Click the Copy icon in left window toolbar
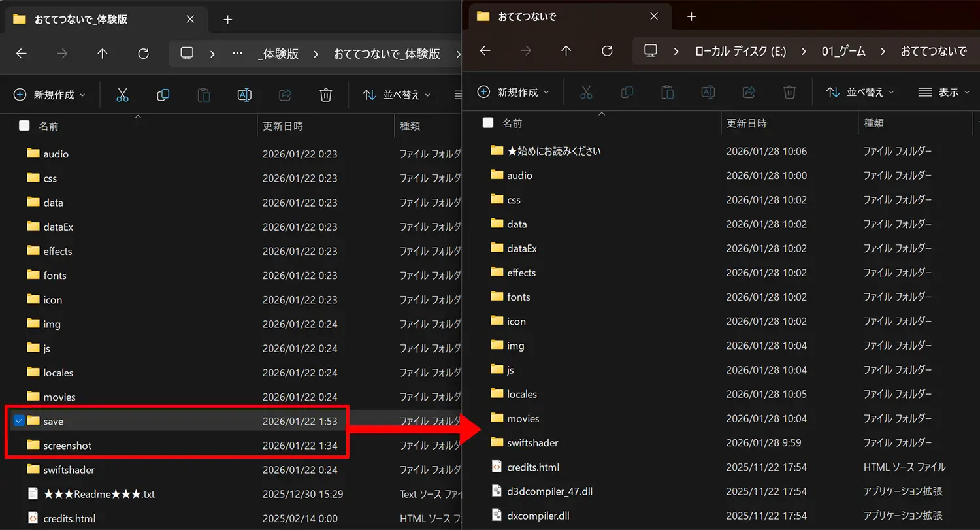This screenshot has width=980, height=530. coord(163,95)
